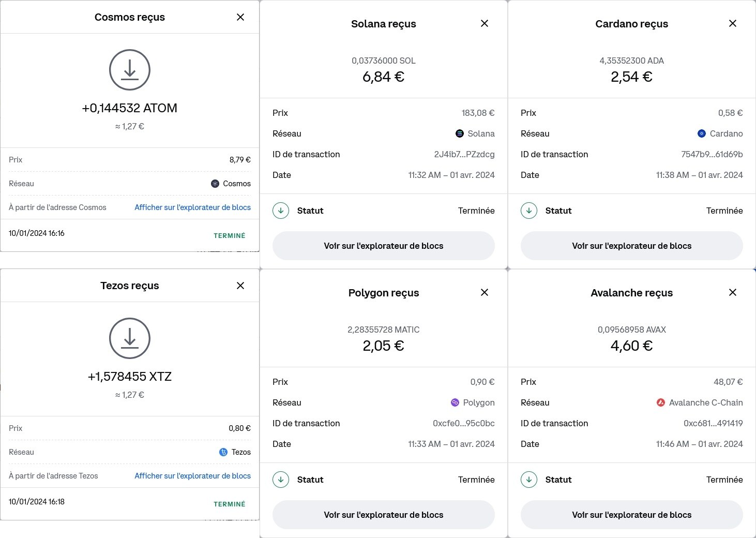Click the +1,578455 XTZ amount
This screenshot has height=538, width=756.
tap(130, 377)
